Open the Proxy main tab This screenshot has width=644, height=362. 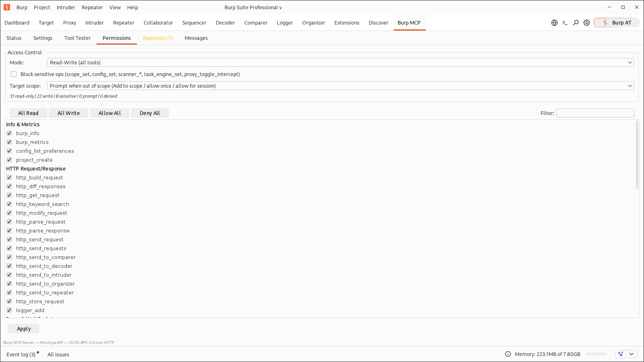70,23
